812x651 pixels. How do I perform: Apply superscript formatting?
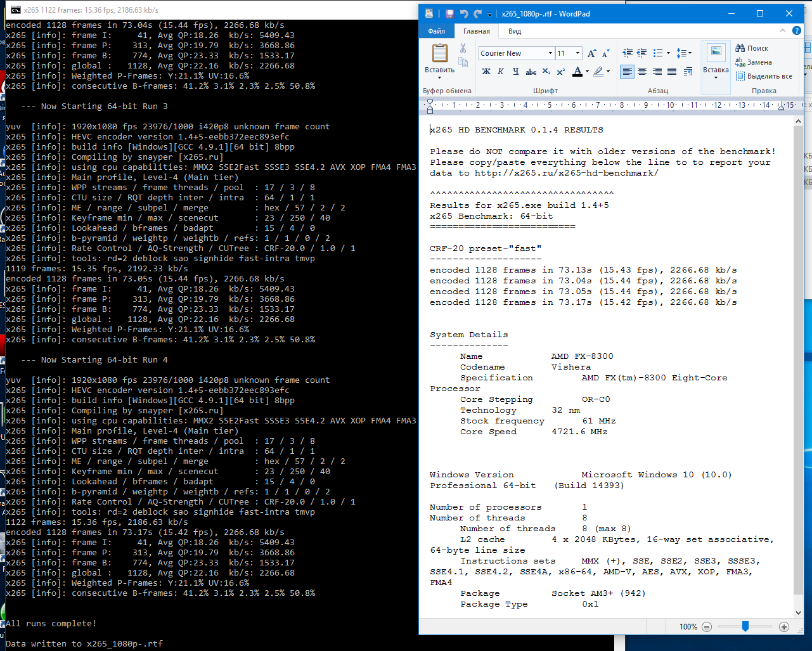[x=561, y=72]
